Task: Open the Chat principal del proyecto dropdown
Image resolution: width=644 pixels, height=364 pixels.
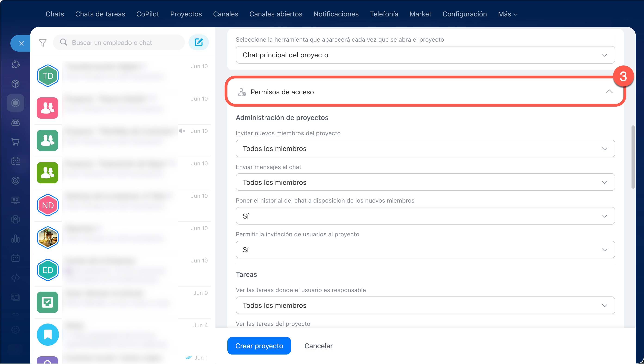Action: 425,55
